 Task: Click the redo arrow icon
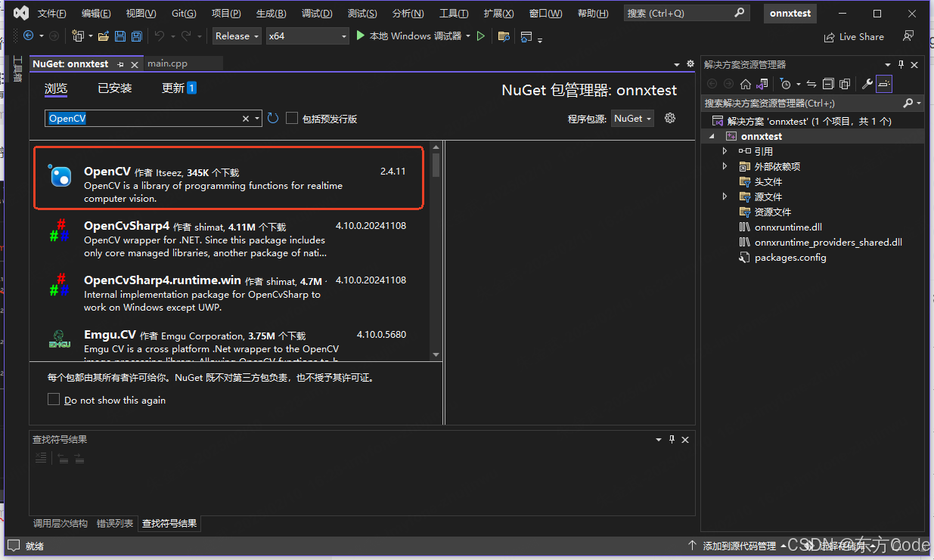pos(188,36)
